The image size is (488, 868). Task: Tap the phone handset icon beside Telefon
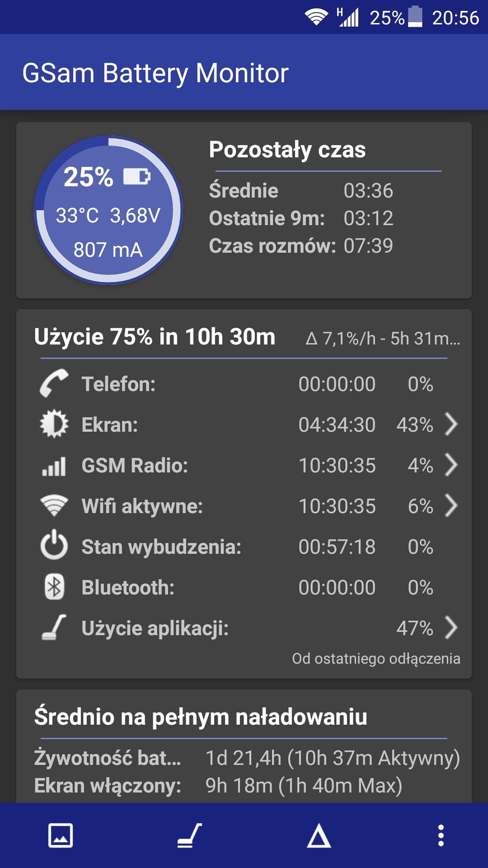click(x=54, y=383)
